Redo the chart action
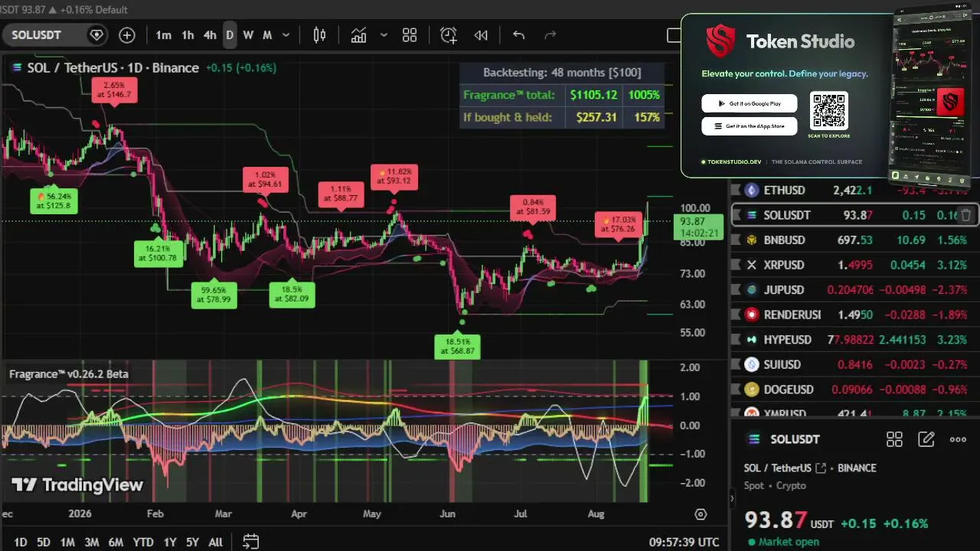Viewport: 980px width, 551px height. (550, 35)
